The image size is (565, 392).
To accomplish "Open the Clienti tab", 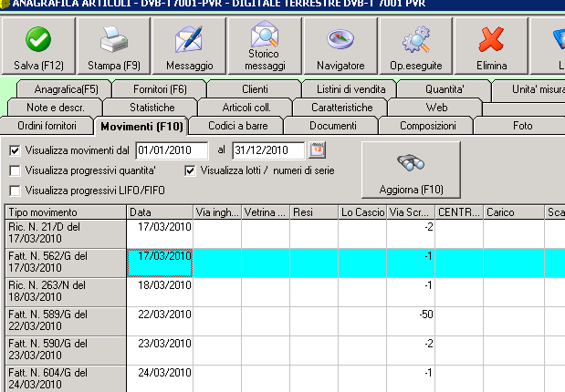I will pos(255,89).
